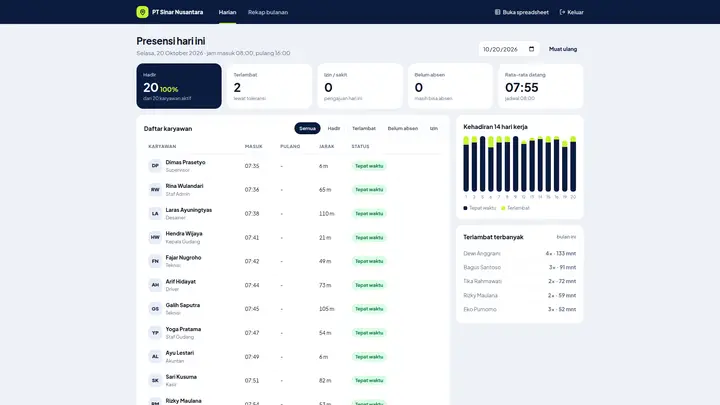Click the JARAK column header
The height and width of the screenshot is (405, 720).
click(x=326, y=146)
